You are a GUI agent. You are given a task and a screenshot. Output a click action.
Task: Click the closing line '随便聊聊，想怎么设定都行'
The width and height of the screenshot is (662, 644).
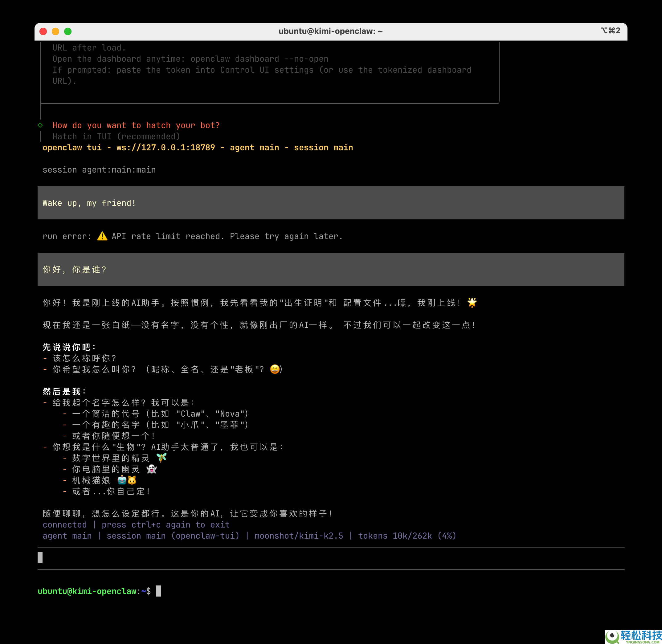188,513
